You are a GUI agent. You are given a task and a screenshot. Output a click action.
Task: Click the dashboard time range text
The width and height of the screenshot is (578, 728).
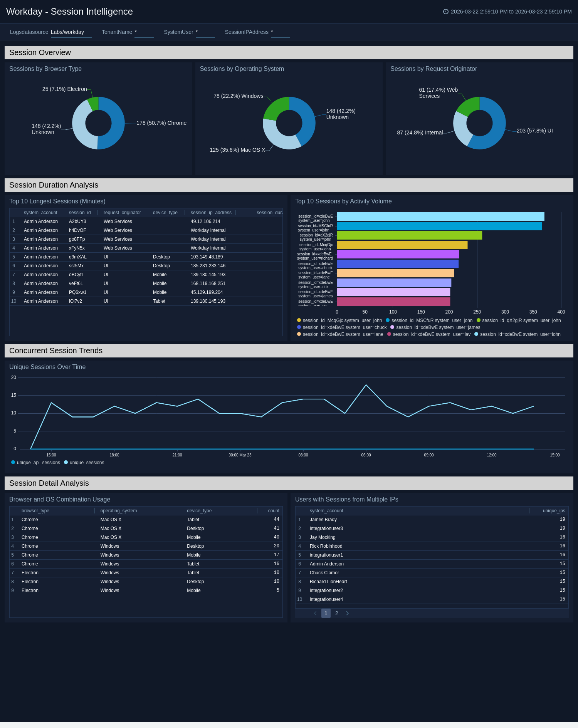pos(511,12)
